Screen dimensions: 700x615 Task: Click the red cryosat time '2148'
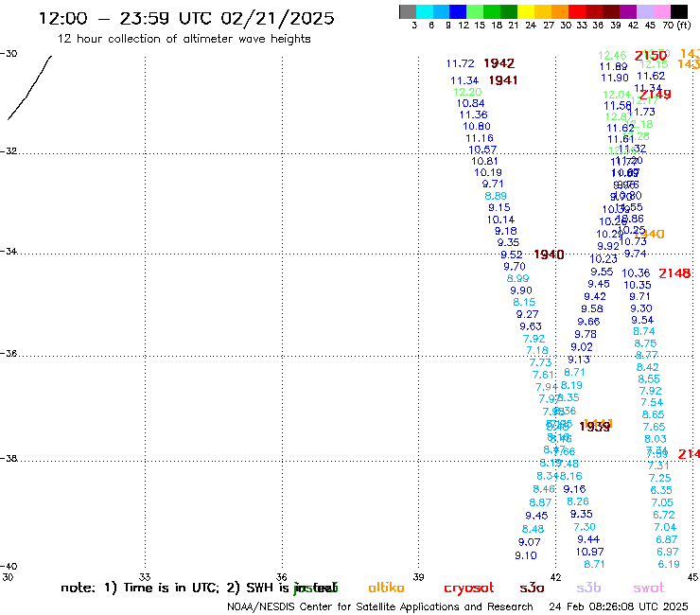click(674, 273)
